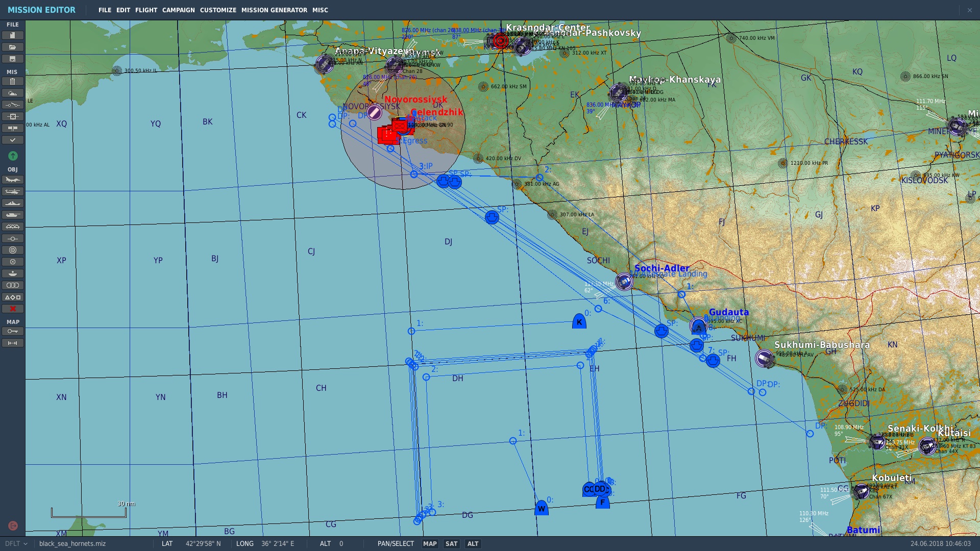Click the red X delete tool
This screenshot has height=551, width=980.
tap(13, 309)
